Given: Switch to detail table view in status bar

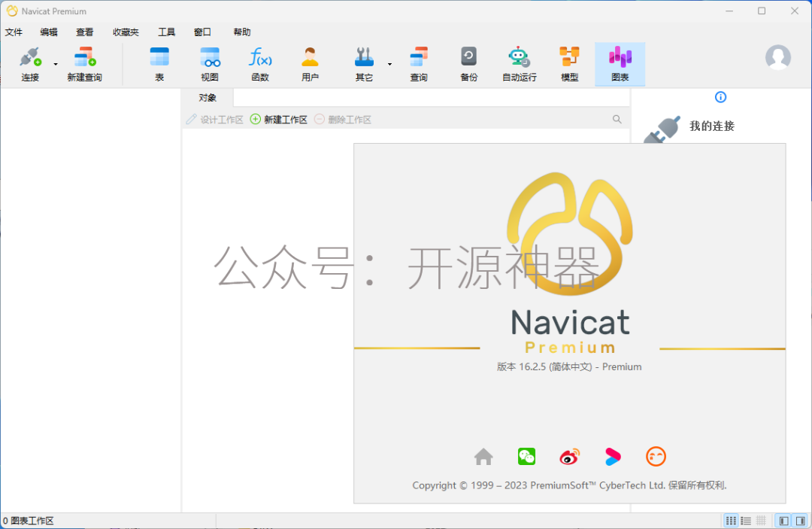Looking at the screenshot, I should tap(761, 521).
